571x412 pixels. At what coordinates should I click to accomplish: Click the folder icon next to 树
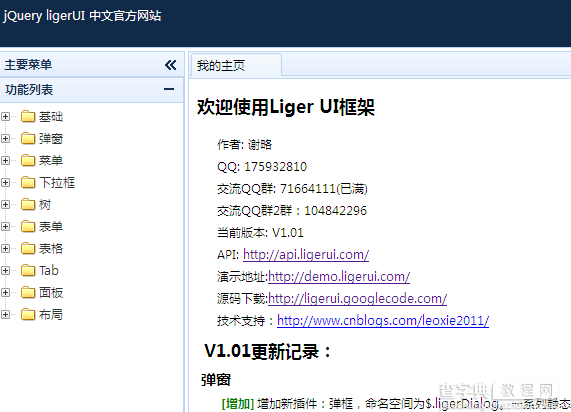pos(28,204)
